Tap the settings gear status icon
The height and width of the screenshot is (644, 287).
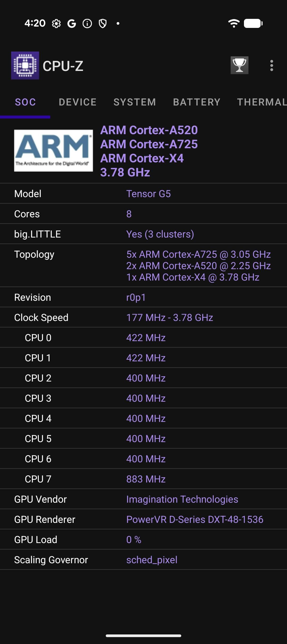56,24
